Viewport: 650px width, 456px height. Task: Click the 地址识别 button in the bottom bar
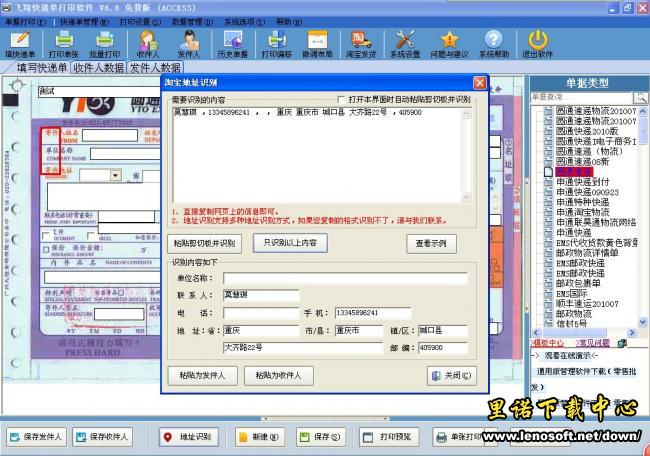(189, 437)
